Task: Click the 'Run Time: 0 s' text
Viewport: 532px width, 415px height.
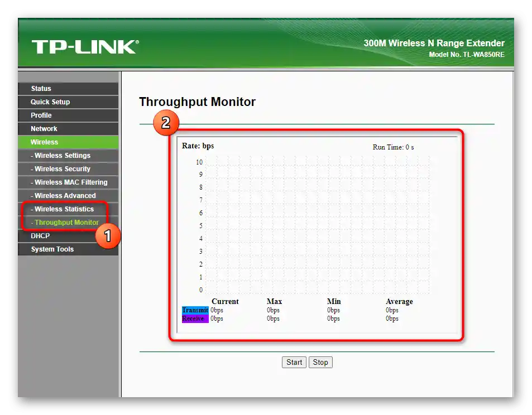Action: click(x=393, y=147)
